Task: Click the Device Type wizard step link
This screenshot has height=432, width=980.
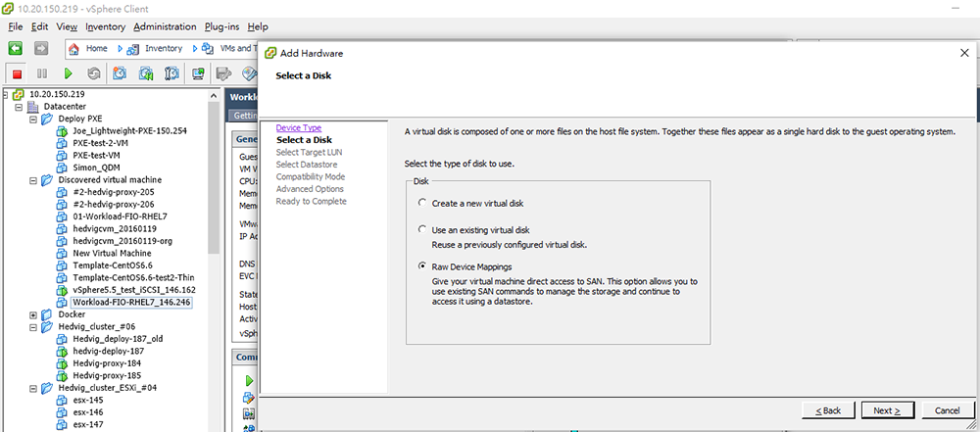Action: click(x=299, y=127)
